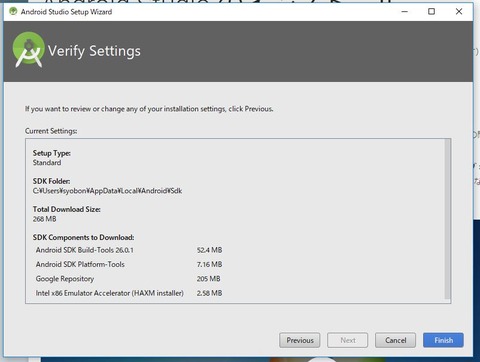Select the 'Verify Settings' heading text
This screenshot has height=362, width=480.
click(x=94, y=51)
